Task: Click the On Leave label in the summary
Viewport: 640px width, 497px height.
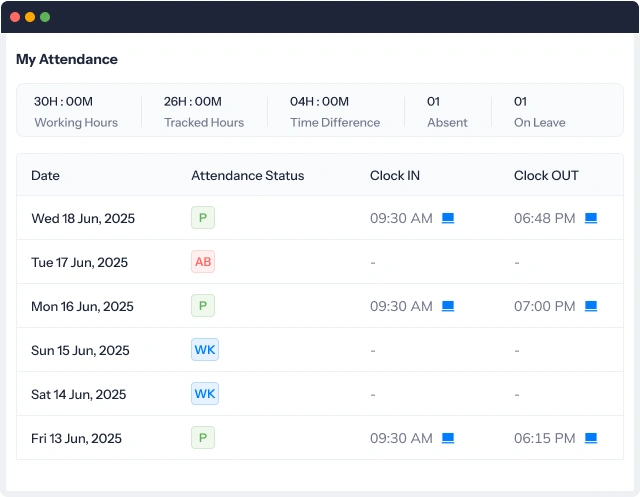Action: coord(540,122)
